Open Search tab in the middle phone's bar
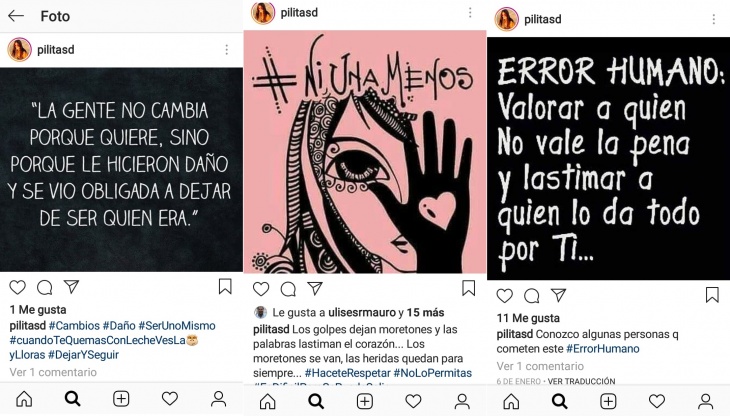Screen dimensions: 730x416 [x=316, y=401]
